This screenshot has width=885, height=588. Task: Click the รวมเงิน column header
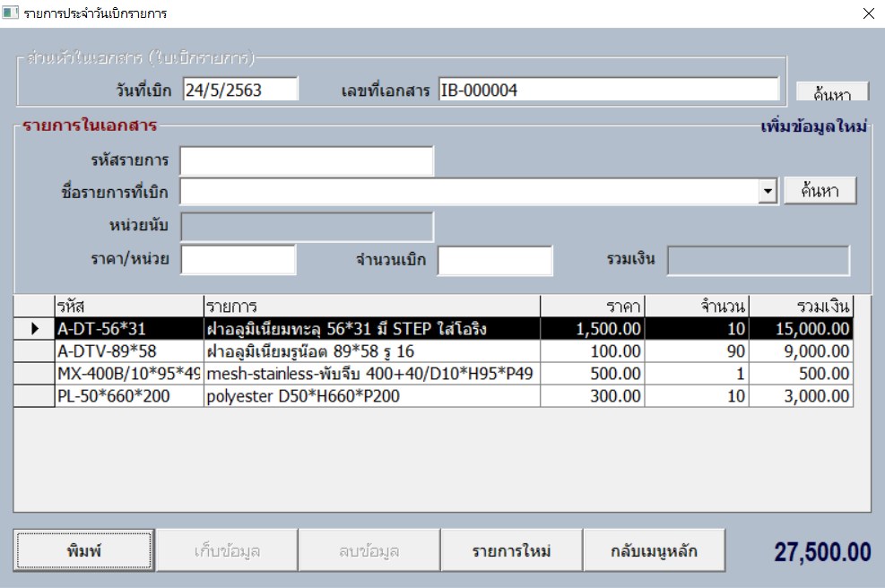[x=801, y=307]
